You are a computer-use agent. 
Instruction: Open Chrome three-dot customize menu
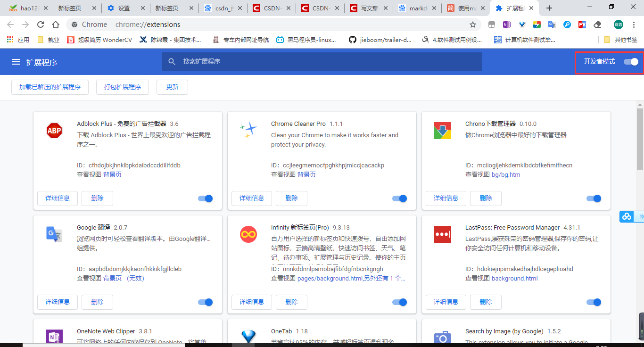pyautogui.click(x=634, y=25)
